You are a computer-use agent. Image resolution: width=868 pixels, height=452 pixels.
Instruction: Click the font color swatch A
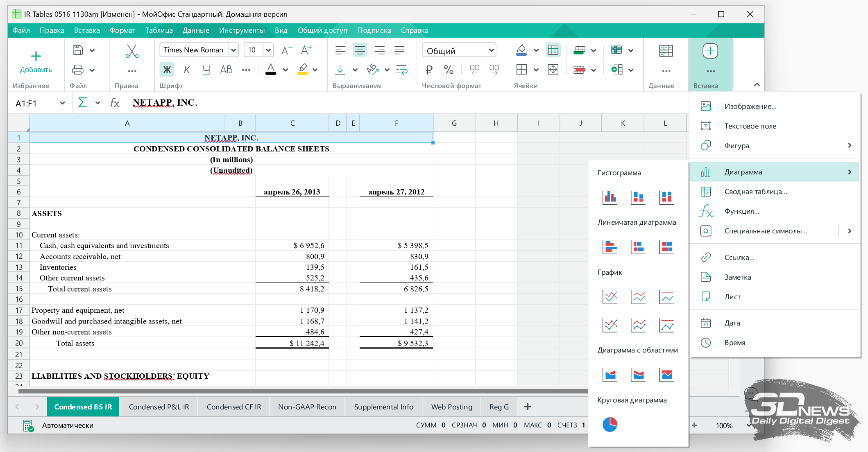[271, 69]
